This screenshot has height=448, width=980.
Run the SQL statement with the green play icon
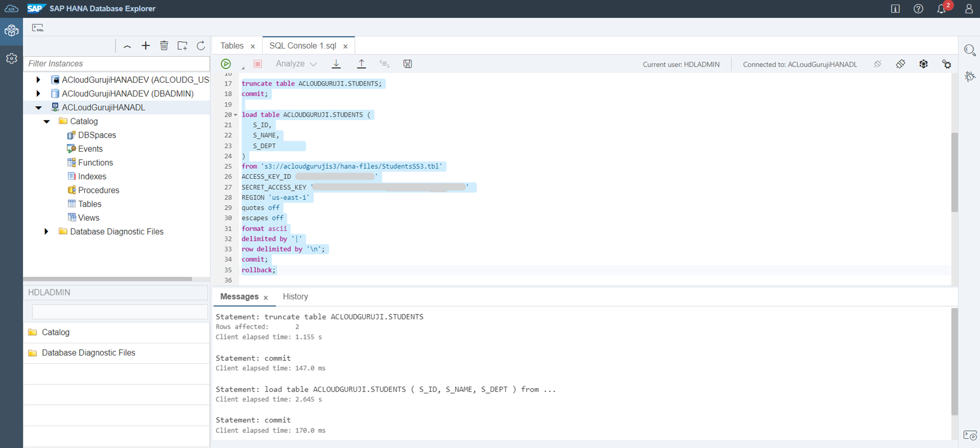[226, 64]
